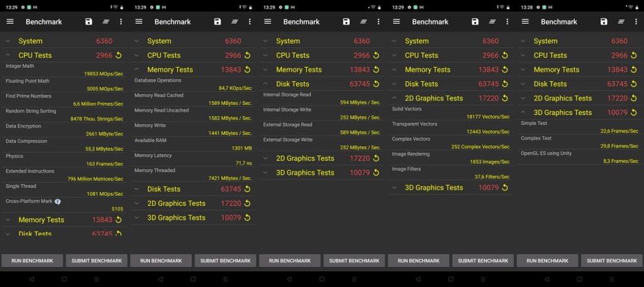
Task: Open overflow menu on the 13:28 screen
Action: [x=636, y=22]
